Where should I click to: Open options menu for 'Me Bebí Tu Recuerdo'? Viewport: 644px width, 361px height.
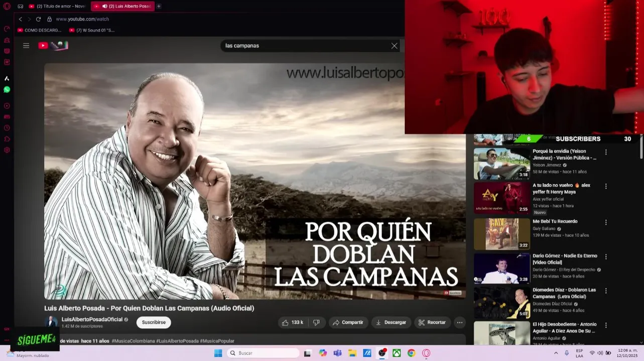(x=606, y=222)
